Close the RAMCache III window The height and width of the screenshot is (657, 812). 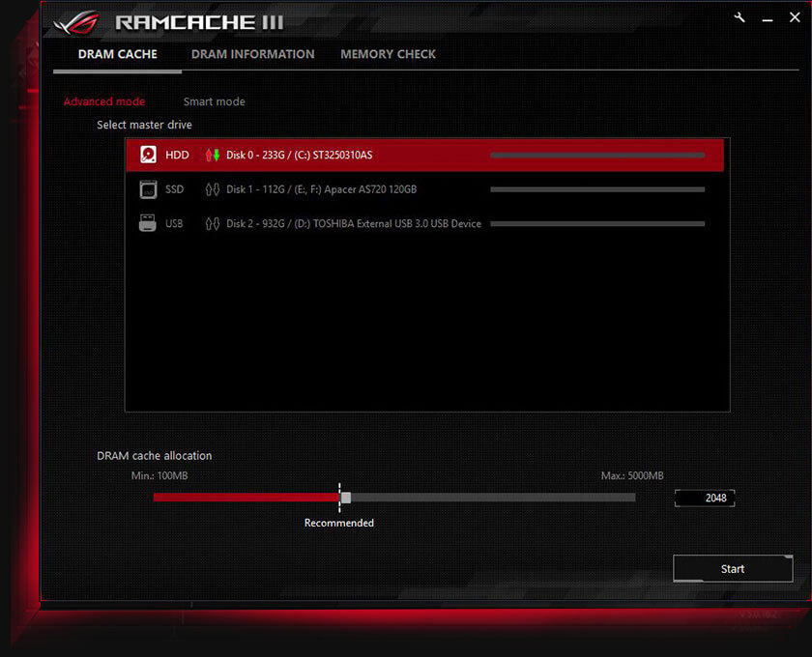[x=795, y=17]
